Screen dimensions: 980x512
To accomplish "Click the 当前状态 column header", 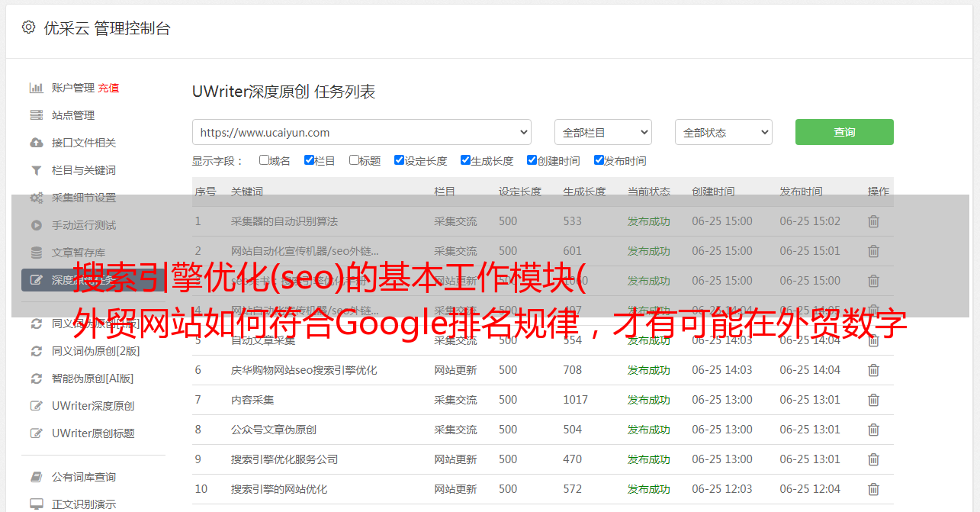I will (649, 192).
